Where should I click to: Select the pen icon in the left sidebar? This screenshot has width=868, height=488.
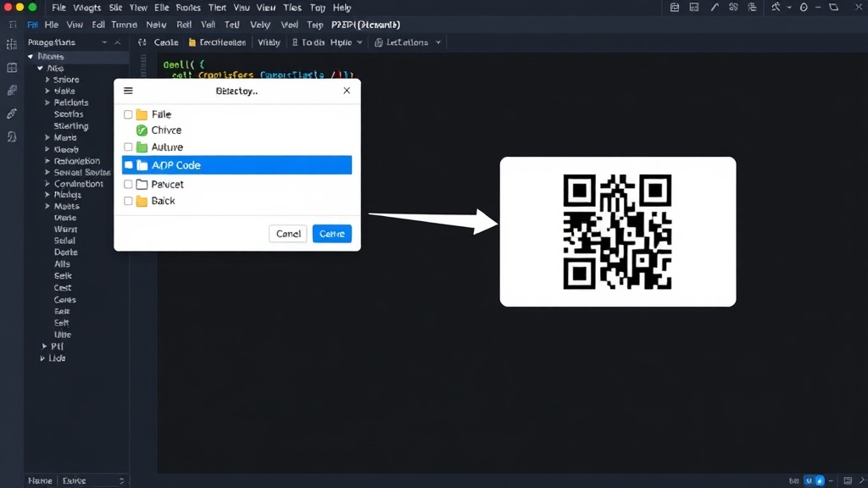[x=12, y=114]
